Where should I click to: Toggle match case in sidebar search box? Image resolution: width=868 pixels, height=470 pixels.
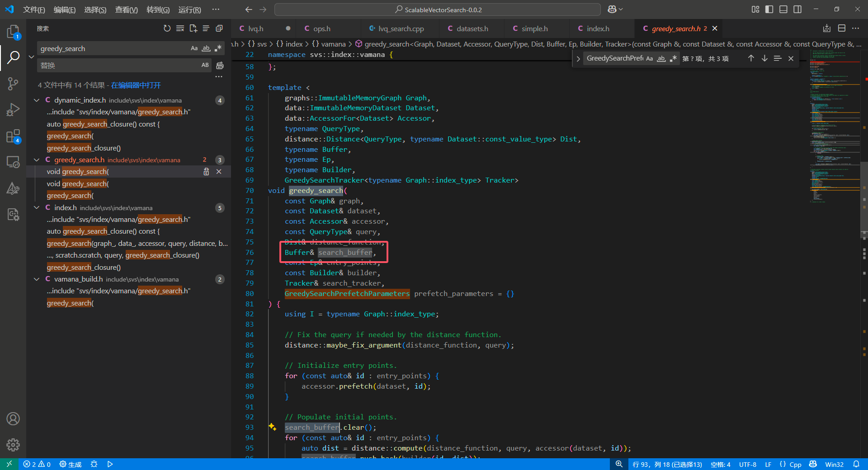coord(194,48)
